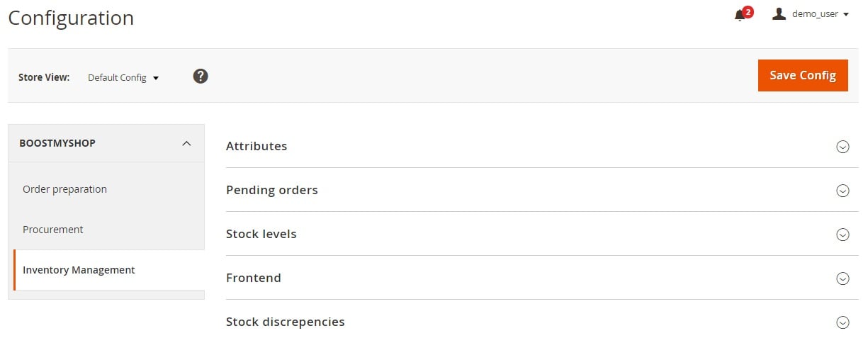Click the circled chevron icon beside Stock levels
This screenshot has height=338, width=868.
click(842, 235)
